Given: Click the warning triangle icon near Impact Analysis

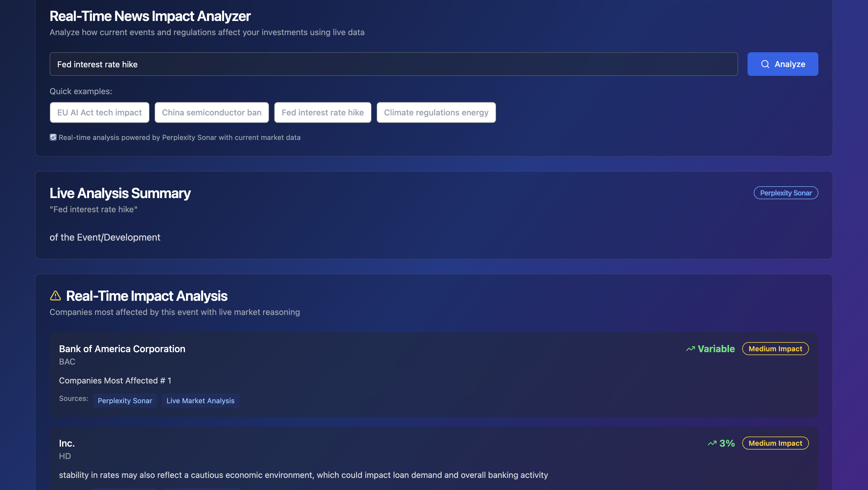Looking at the screenshot, I should point(55,295).
